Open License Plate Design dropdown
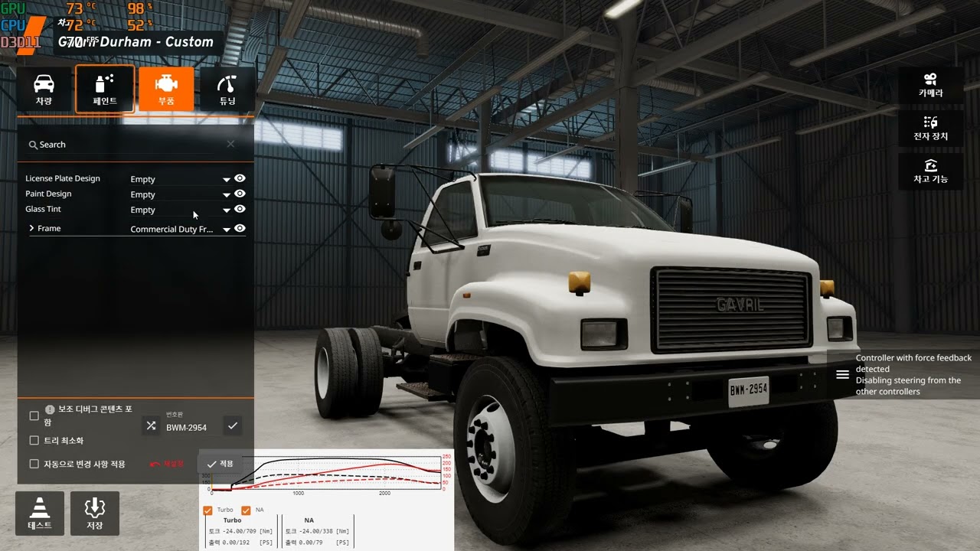The height and width of the screenshot is (551, 980). 180,179
